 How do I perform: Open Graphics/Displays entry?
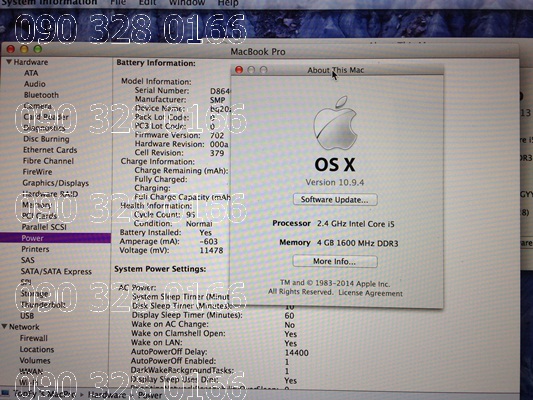[x=55, y=183]
